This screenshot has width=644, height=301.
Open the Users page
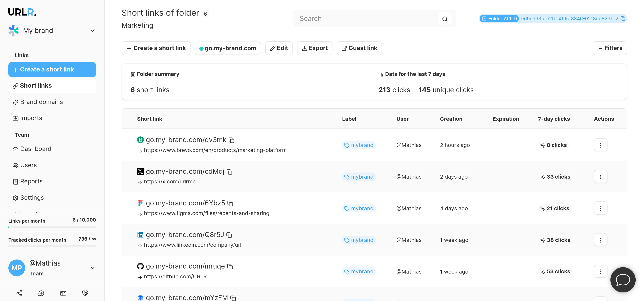coord(25,165)
